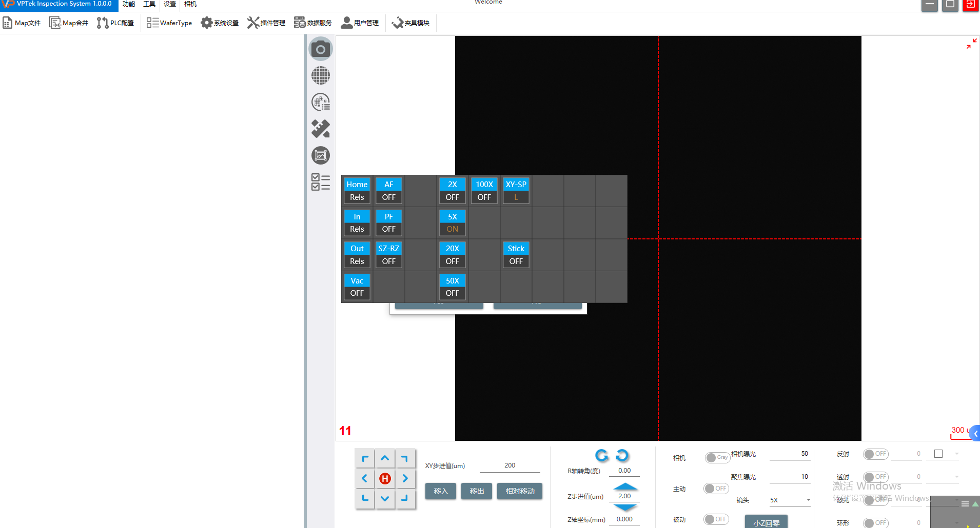Click the R轴转角 input field
Image resolution: width=980 pixels, height=528 pixels.
pos(624,471)
